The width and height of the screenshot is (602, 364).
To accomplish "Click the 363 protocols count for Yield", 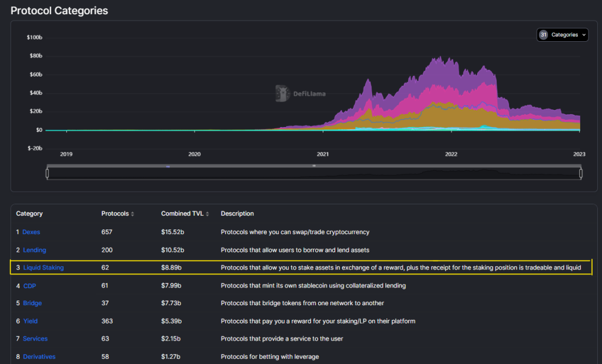I will (x=107, y=321).
